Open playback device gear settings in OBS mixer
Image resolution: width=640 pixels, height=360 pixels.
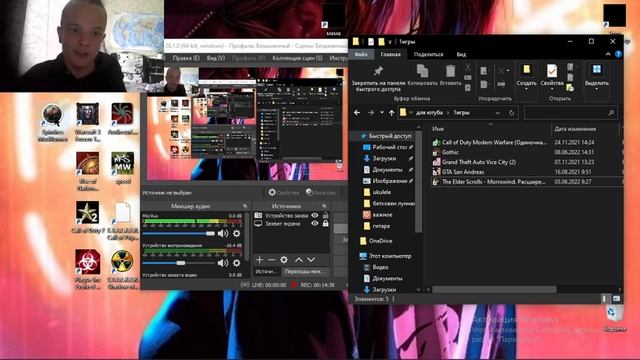click(236, 263)
